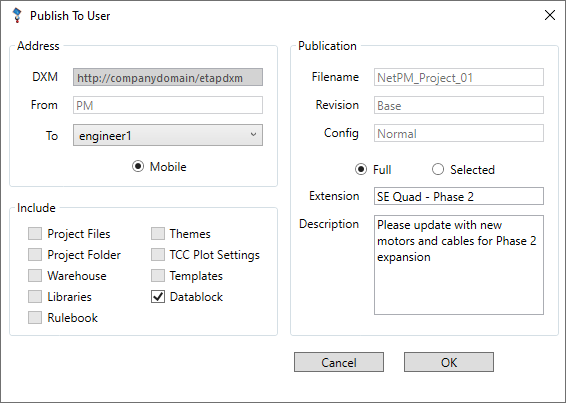Click the DXM address field

(168, 77)
